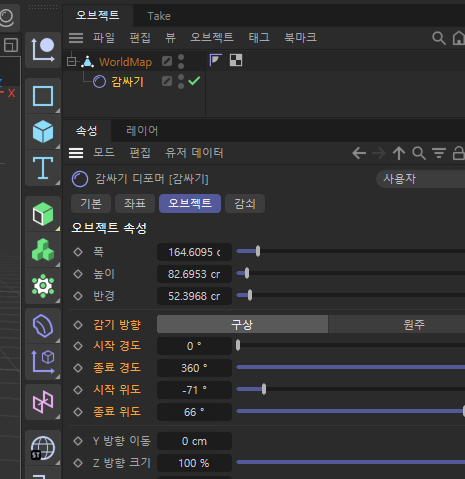Click the purple axis with cube icon
The width and height of the screenshot is (465, 479).
click(43, 362)
